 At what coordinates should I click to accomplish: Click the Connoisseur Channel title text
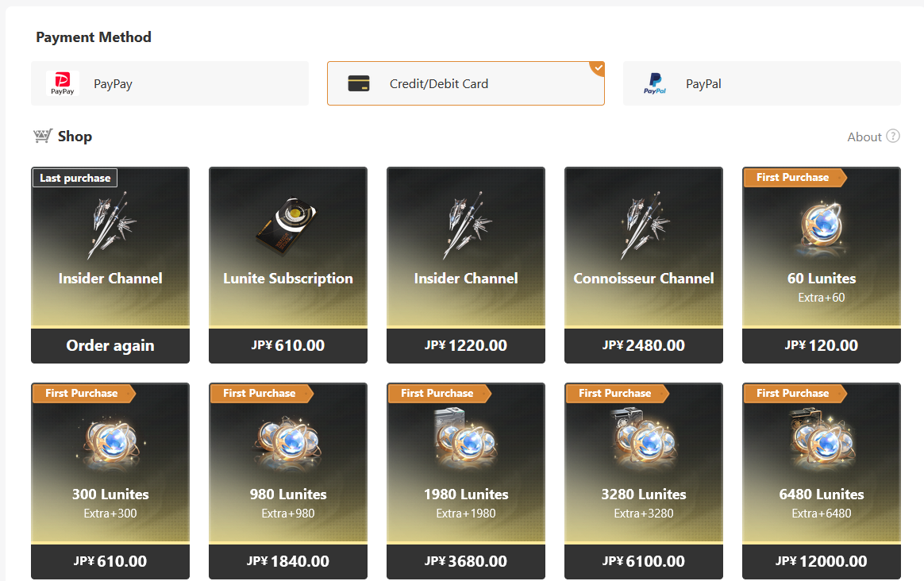pos(644,279)
